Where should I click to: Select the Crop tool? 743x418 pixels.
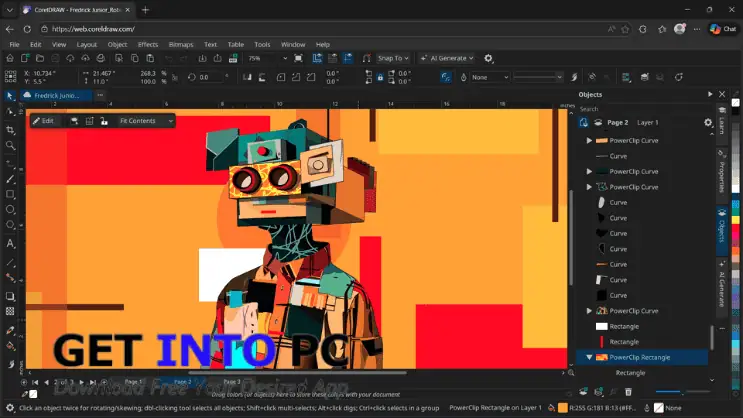tap(10, 130)
